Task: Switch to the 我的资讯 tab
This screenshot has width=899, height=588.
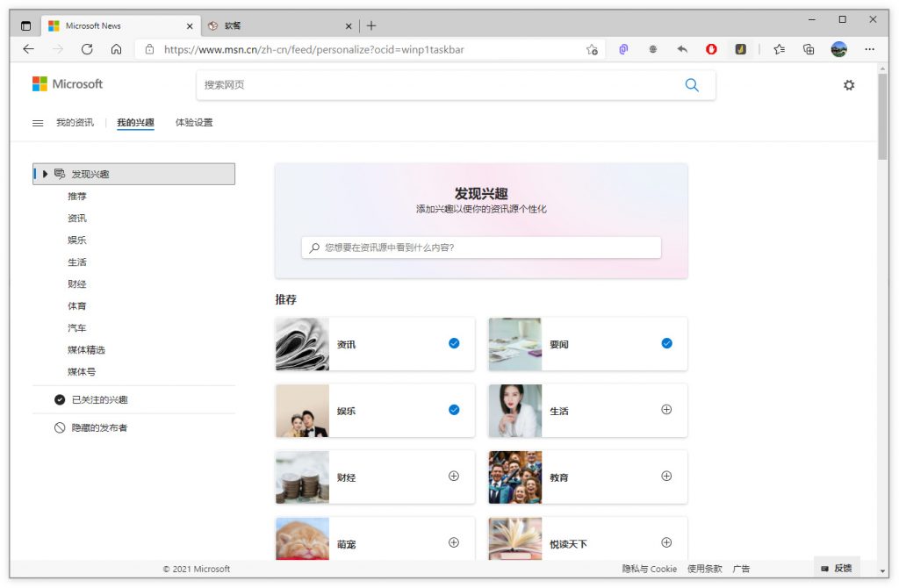Action: pos(75,123)
